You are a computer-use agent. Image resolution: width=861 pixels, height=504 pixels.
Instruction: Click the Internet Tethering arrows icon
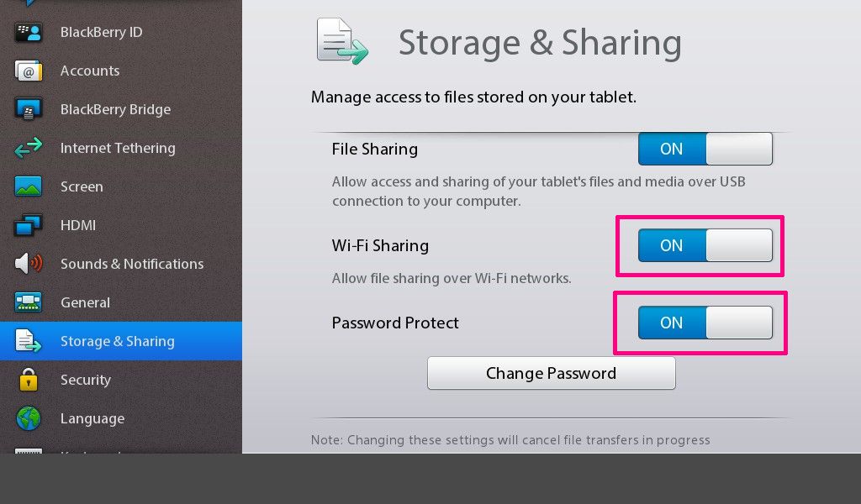[28, 148]
